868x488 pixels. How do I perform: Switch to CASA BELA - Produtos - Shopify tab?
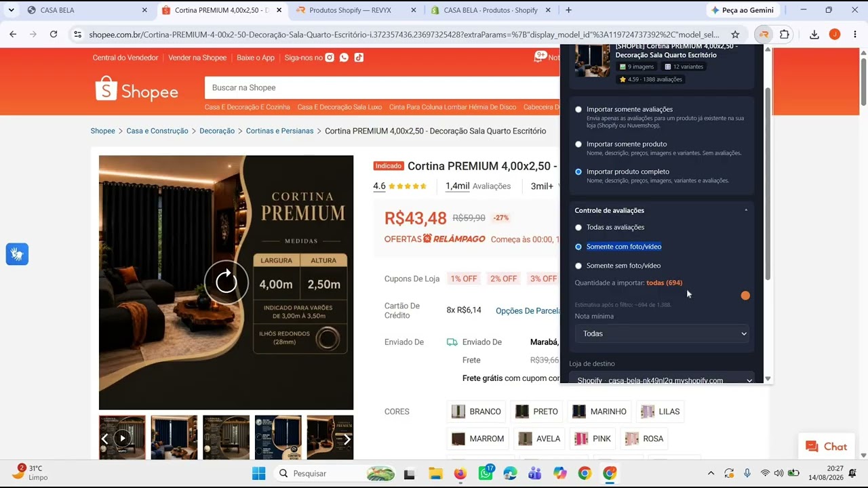[490, 10]
